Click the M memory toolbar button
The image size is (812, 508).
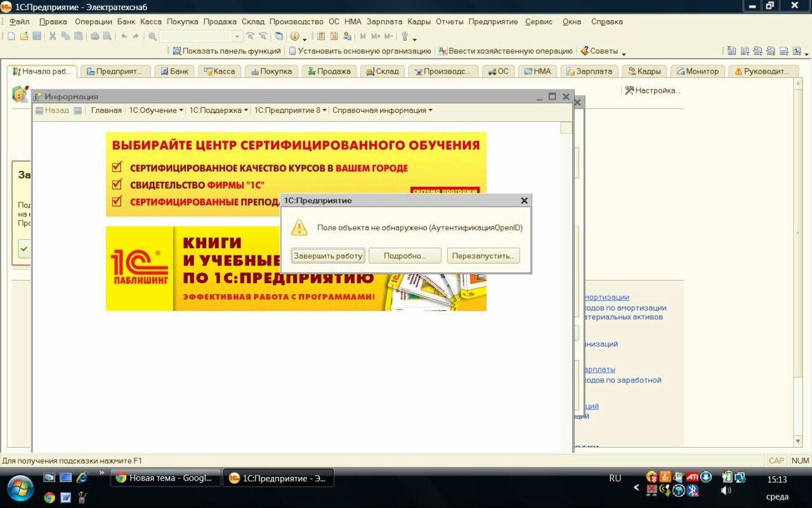point(363,36)
